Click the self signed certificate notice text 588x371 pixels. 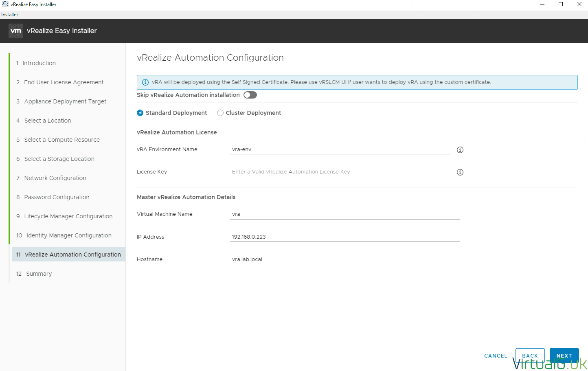[x=321, y=82]
